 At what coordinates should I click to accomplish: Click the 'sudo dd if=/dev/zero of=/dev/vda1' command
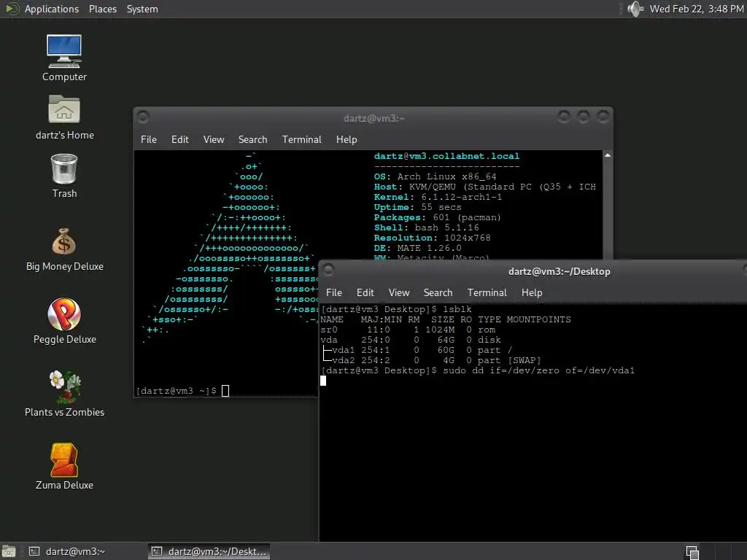[539, 370]
